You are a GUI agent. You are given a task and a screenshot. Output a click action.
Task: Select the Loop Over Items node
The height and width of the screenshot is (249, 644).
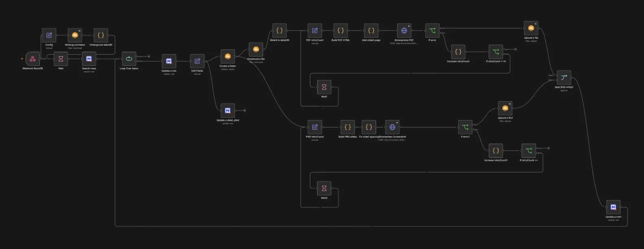click(129, 59)
